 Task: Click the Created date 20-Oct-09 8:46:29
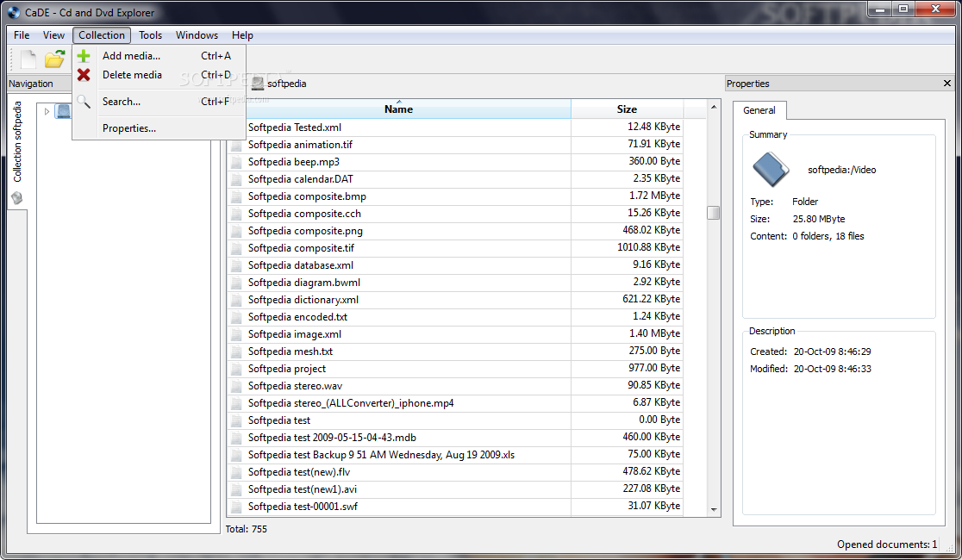click(832, 352)
